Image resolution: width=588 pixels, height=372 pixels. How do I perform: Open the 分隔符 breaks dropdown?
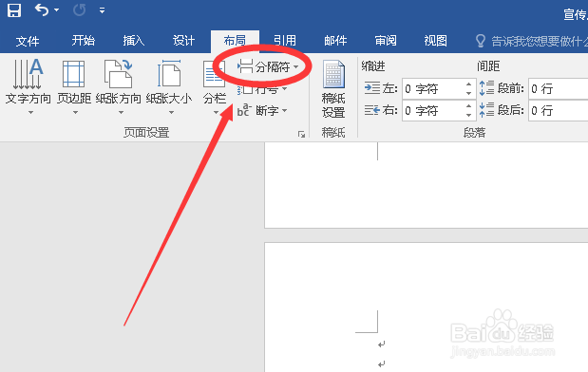pyautogui.click(x=268, y=67)
